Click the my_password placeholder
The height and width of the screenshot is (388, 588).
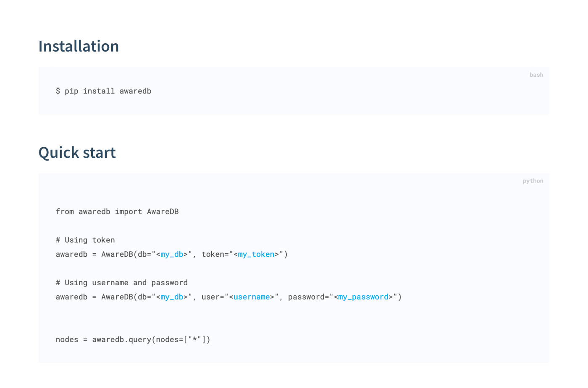click(x=363, y=297)
